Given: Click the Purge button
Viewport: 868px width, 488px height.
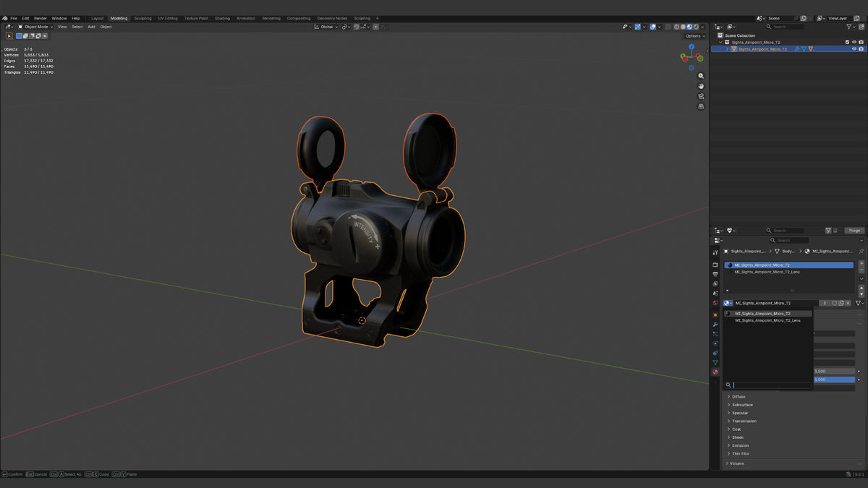Looking at the screenshot, I should pyautogui.click(x=854, y=231).
